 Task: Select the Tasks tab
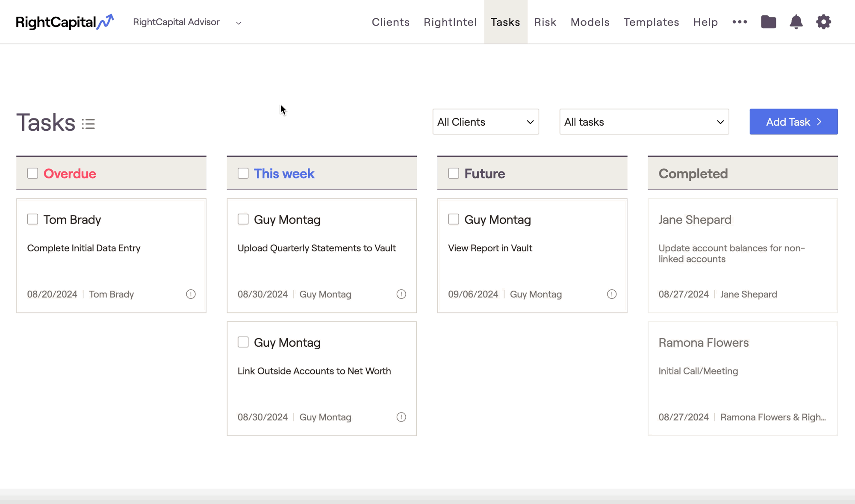(505, 22)
